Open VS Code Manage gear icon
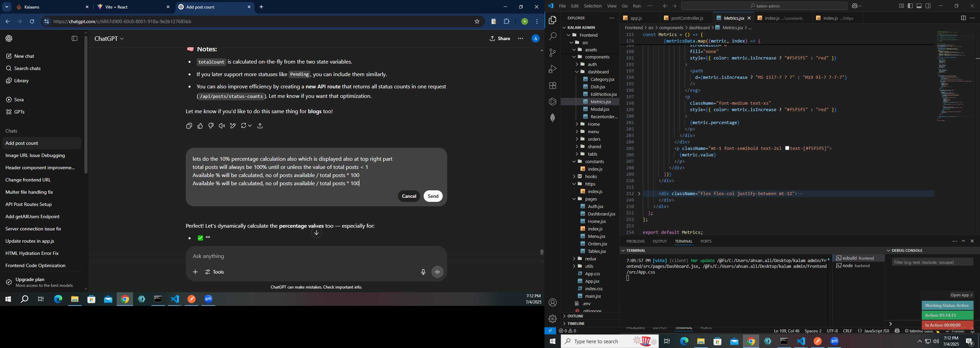This screenshot has height=348, width=980. pos(552,319)
